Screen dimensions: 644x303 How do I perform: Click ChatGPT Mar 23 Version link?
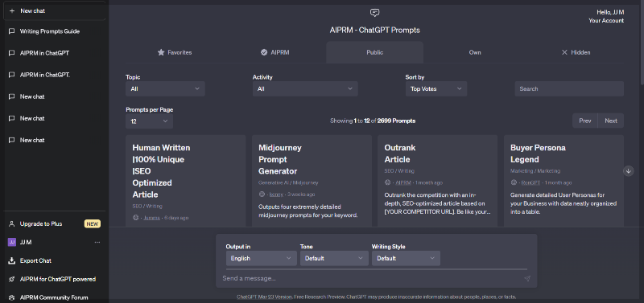click(265, 297)
